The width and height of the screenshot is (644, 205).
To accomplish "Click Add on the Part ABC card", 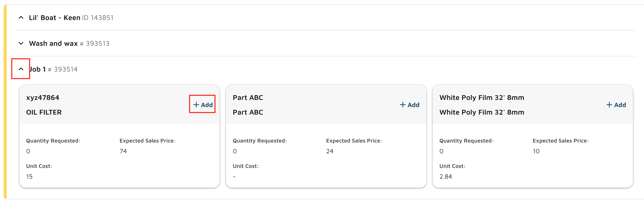I will coord(409,105).
